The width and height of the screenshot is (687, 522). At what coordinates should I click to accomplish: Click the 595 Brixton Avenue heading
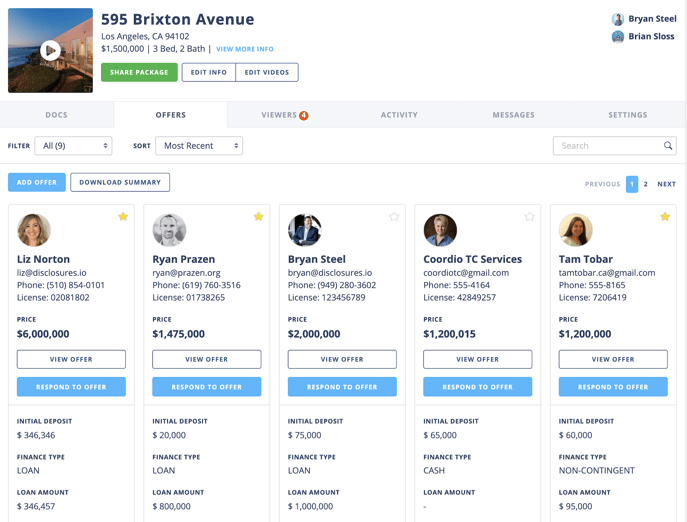coord(177,19)
